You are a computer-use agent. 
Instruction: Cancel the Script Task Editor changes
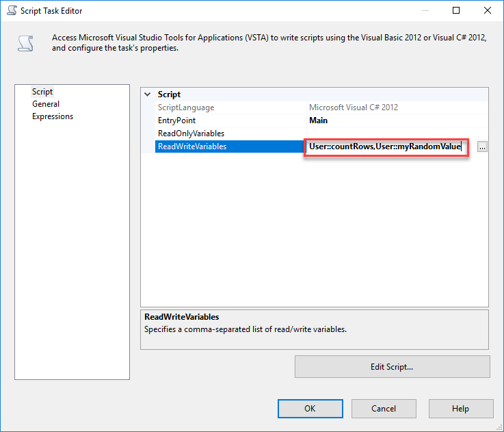pos(384,409)
